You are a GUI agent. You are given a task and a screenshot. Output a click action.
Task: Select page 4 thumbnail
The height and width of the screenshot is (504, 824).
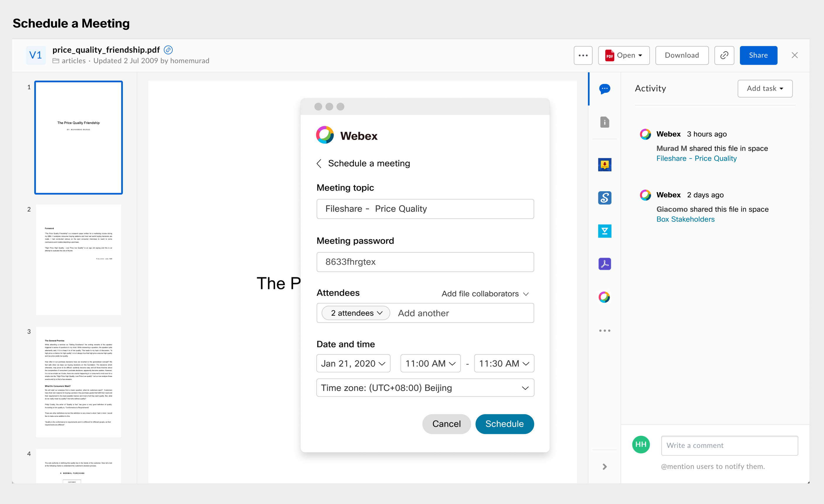pyautogui.click(x=79, y=466)
